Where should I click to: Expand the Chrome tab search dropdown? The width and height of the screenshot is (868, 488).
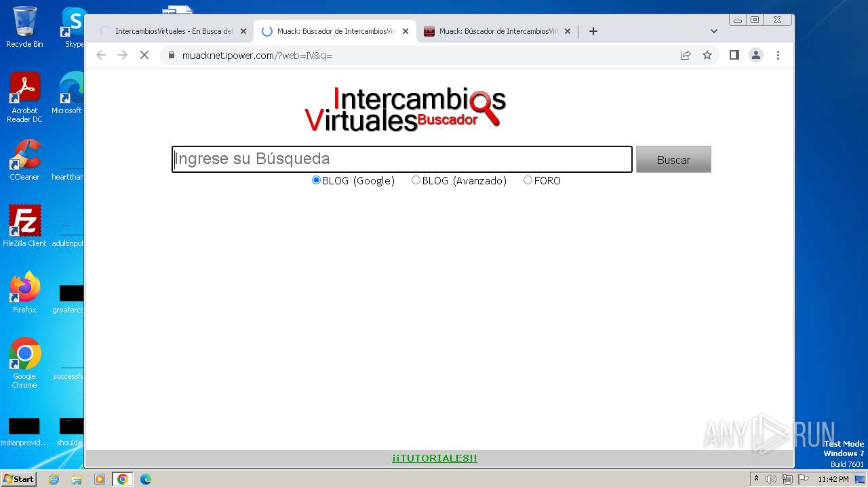[713, 31]
